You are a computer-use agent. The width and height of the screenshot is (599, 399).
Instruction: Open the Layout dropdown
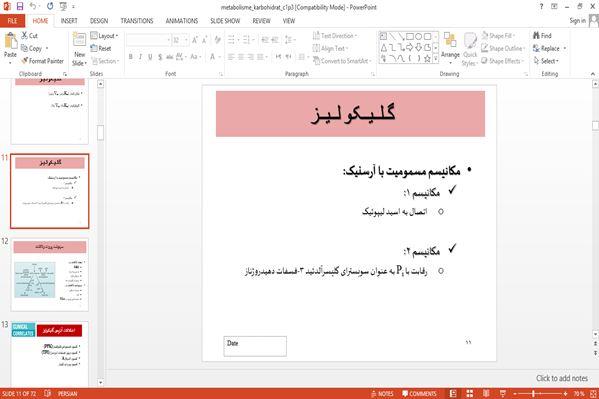(x=104, y=36)
